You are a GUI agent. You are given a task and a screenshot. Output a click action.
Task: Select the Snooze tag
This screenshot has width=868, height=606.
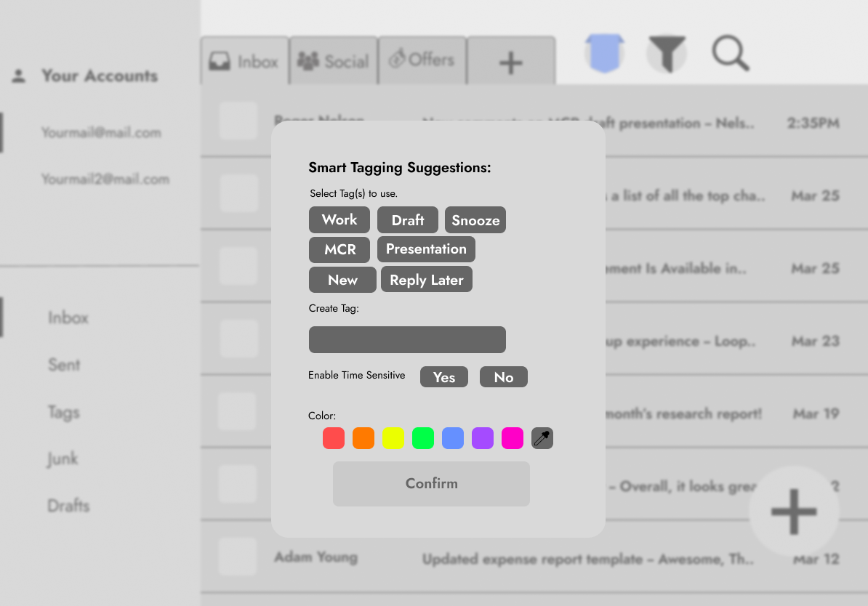475,219
